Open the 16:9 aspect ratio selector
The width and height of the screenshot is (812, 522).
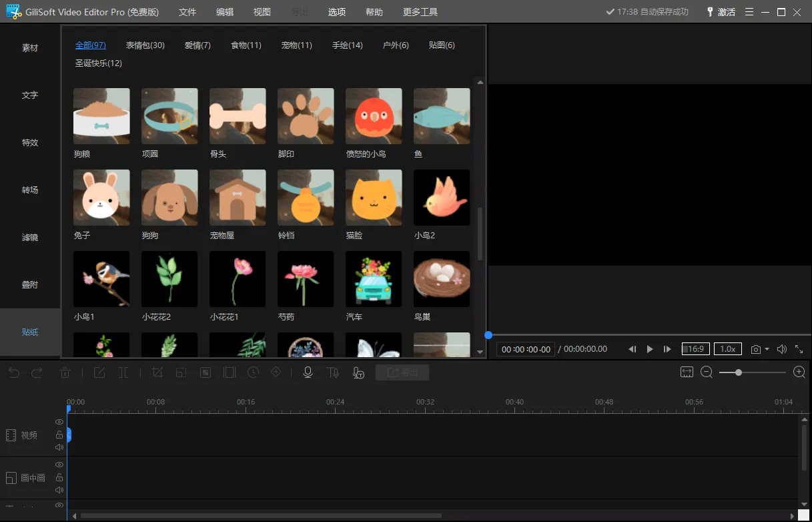tap(695, 349)
